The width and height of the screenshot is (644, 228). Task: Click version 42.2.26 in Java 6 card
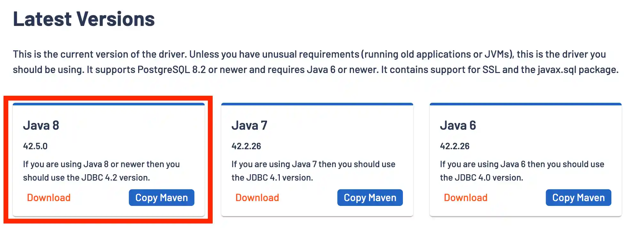[x=455, y=146]
